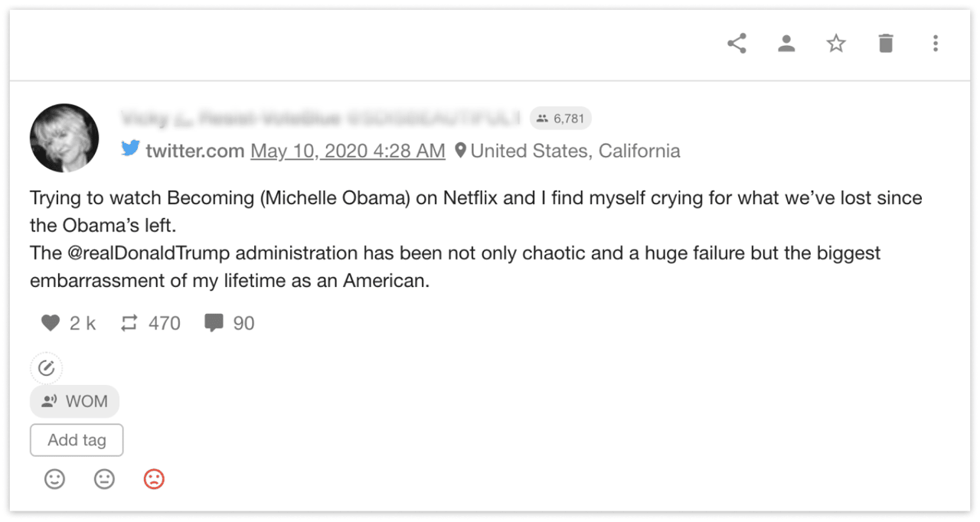Click the comments bubble icon

coord(214,324)
